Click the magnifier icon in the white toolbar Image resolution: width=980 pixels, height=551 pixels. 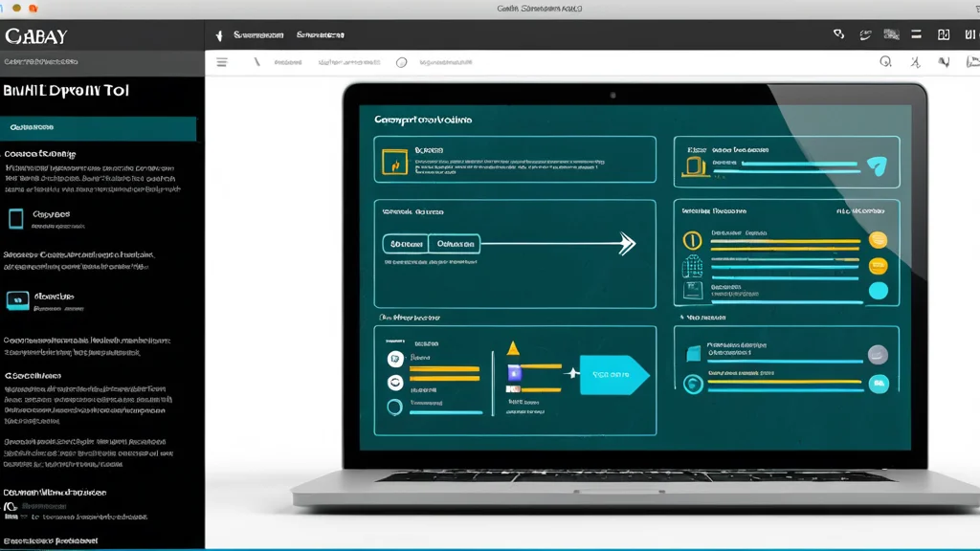coord(885,61)
